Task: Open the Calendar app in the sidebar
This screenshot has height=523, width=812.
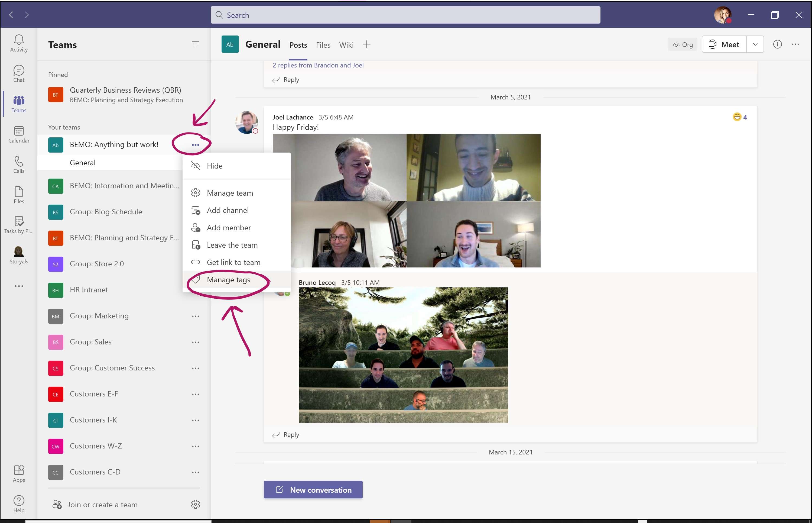Action: (19, 134)
